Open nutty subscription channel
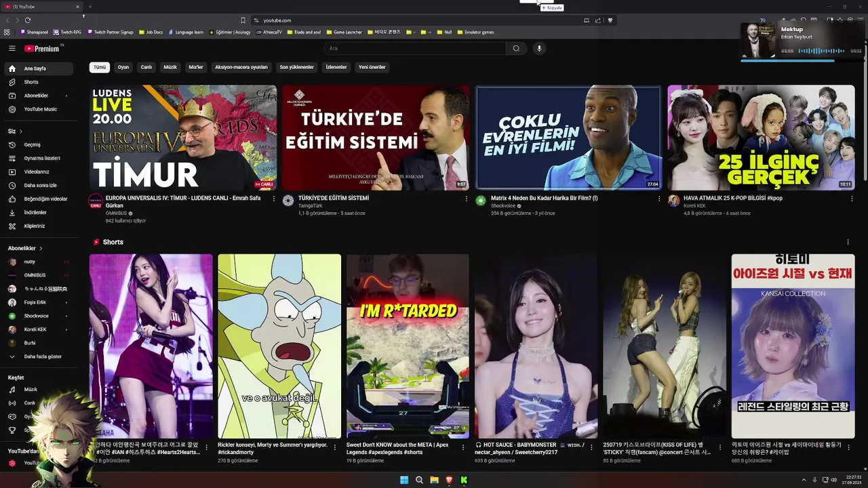Screen dimensions: 868x488 [38, 262]
